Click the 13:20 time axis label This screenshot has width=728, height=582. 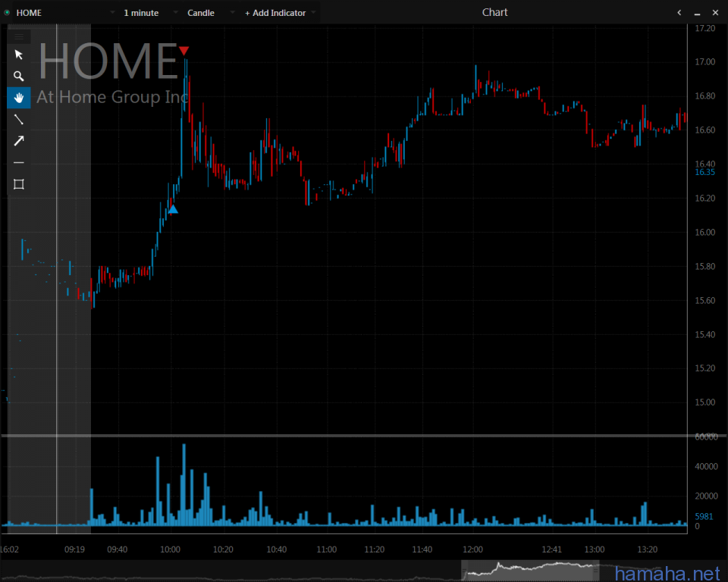click(x=647, y=549)
